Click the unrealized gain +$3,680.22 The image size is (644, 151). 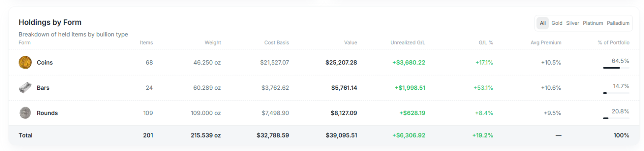click(x=409, y=62)
